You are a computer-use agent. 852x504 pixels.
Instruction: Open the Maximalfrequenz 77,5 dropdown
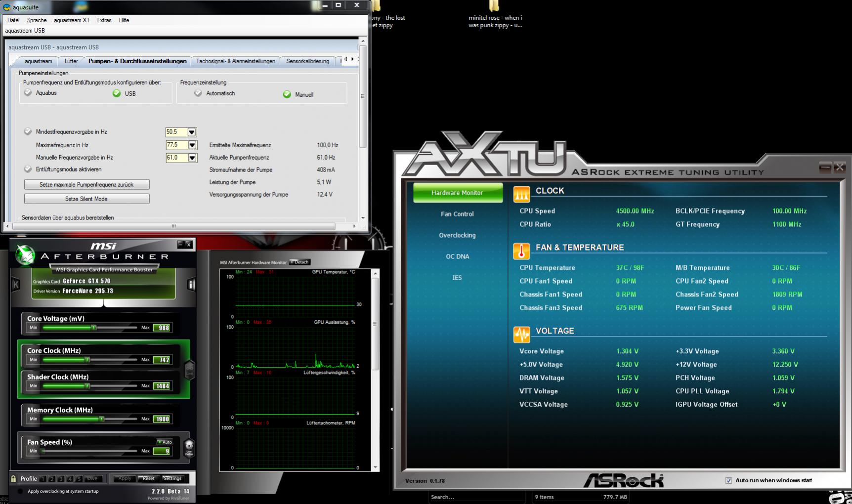(x=192, y=145)
